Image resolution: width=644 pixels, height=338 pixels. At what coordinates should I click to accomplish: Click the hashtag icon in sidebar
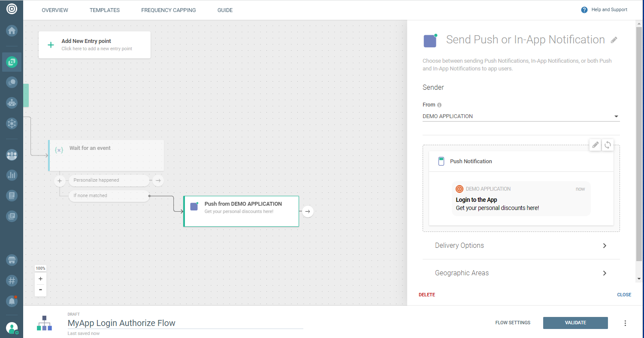pyautogui.click(x=12, y=281)
